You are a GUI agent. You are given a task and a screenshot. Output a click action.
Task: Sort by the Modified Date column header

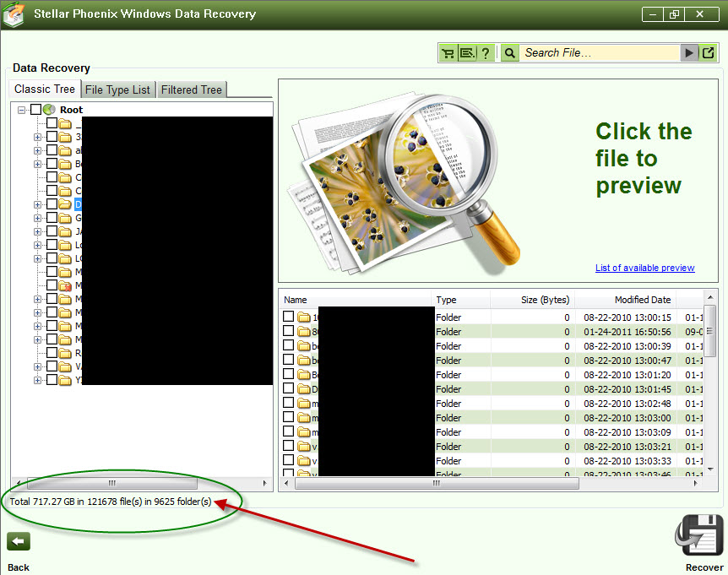tap(626, 300)
